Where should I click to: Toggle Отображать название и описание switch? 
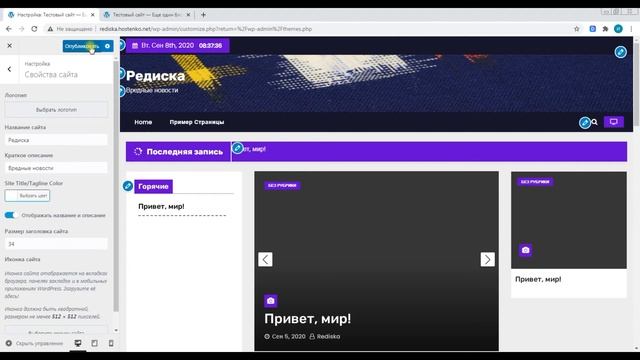pyautogui.click(x=10, y=215)
